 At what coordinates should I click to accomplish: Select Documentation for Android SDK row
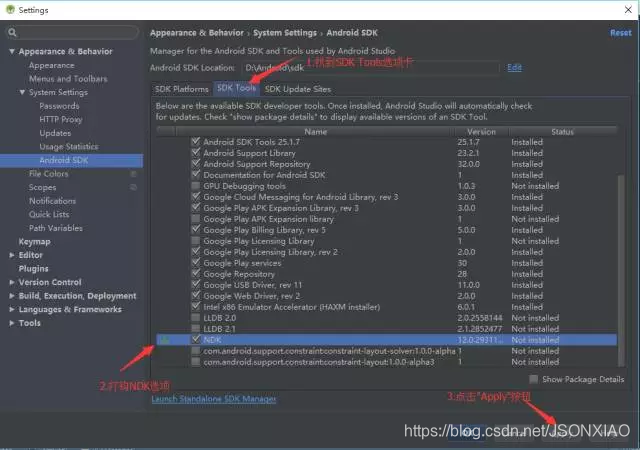point(386,175)
